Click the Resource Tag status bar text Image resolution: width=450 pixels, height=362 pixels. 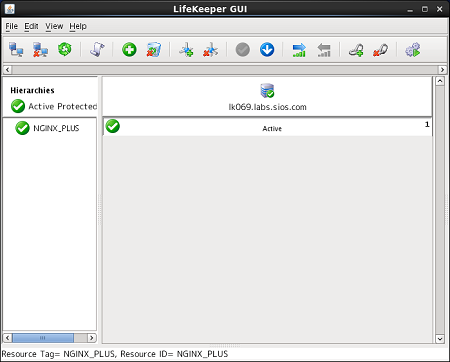click(115, 354)
